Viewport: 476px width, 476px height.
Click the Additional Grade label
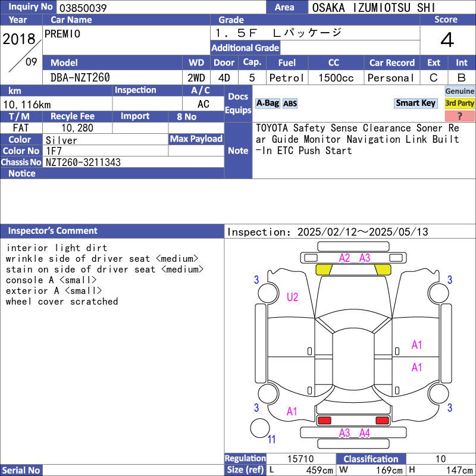pyautogui.click(x=245, y=48)
